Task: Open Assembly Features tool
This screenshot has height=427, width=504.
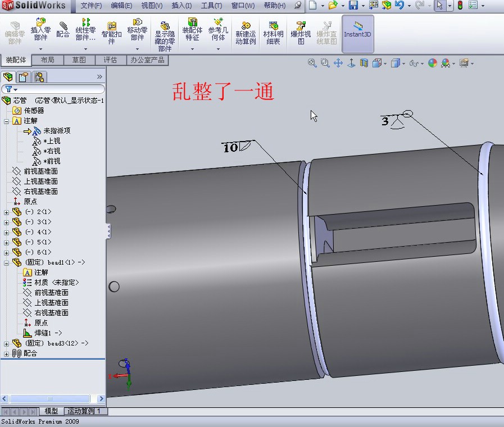Action: [192, 30]
